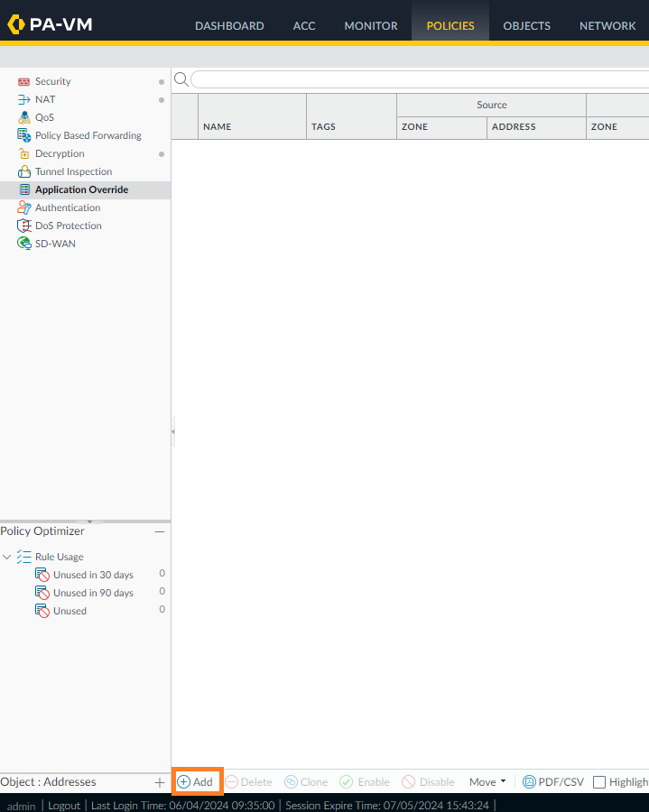Screen dimensions: 649x812
Task: Open the Move dropdown menu
Action: click(487, 782)
